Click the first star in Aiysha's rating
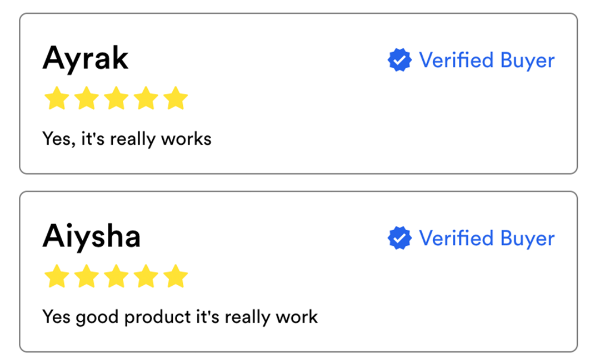This screenshot has width=600, height=364. (56, 276)
